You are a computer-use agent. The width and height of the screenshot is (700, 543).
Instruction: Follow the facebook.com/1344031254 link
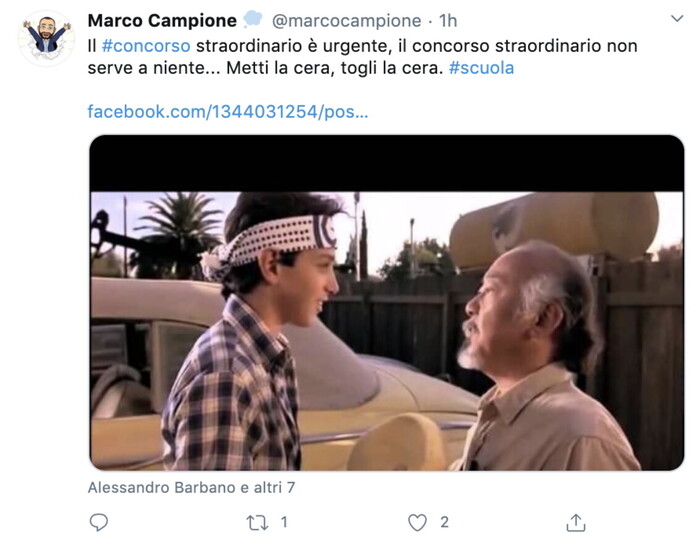[x=228, y=112]
